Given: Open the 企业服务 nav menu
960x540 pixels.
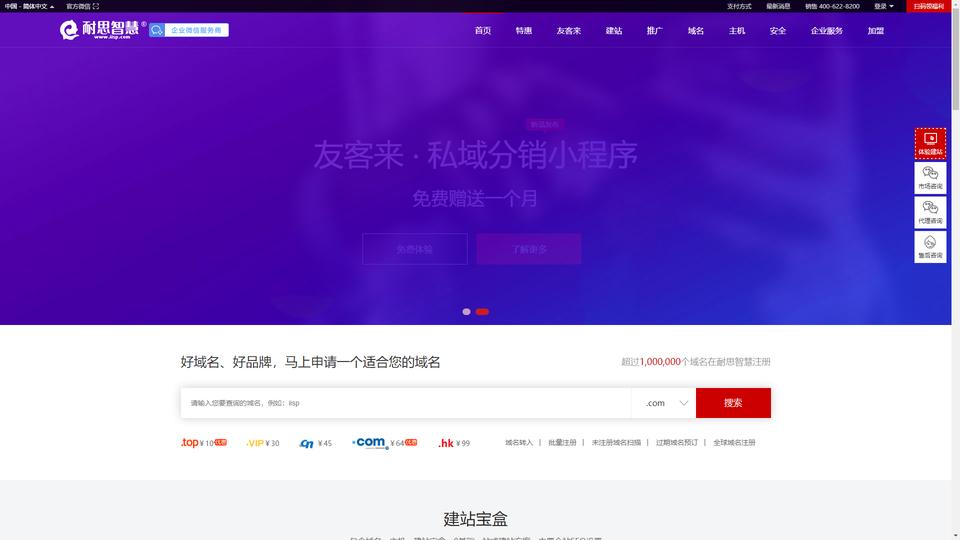Looking at the screenshot, I should (827, 31).
